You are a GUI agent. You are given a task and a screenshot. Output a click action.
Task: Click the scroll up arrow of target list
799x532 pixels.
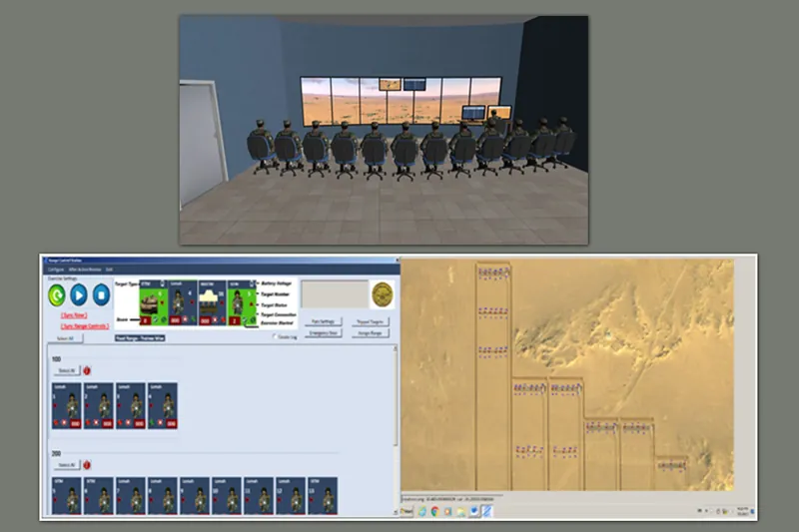click(395, 348)
